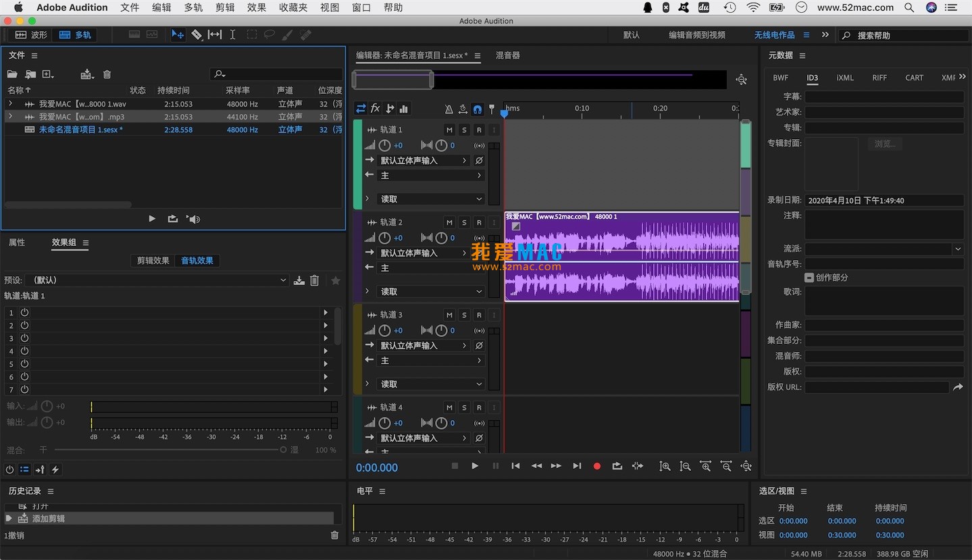Switch to 多轨 multitrack view

[x=75, y=34]
